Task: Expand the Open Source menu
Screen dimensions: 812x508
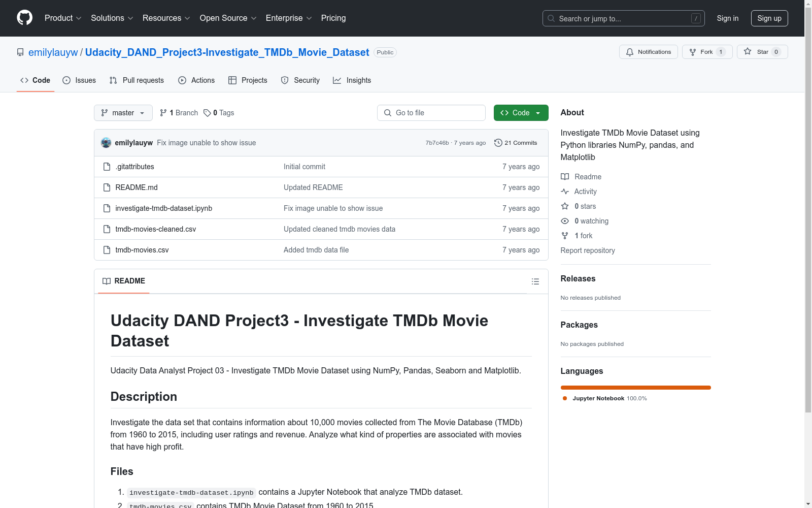Action: (228, 18)
